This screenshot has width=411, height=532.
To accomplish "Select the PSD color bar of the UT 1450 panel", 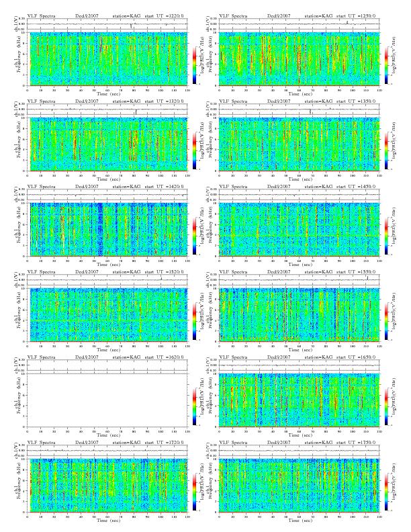I will tap(387, 236).
